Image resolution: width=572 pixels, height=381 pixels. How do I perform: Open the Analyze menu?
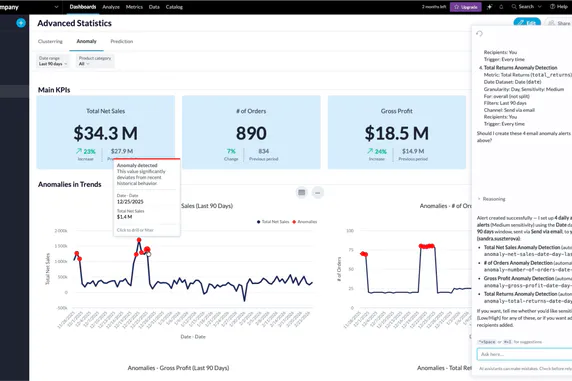(x=111, y=7)
